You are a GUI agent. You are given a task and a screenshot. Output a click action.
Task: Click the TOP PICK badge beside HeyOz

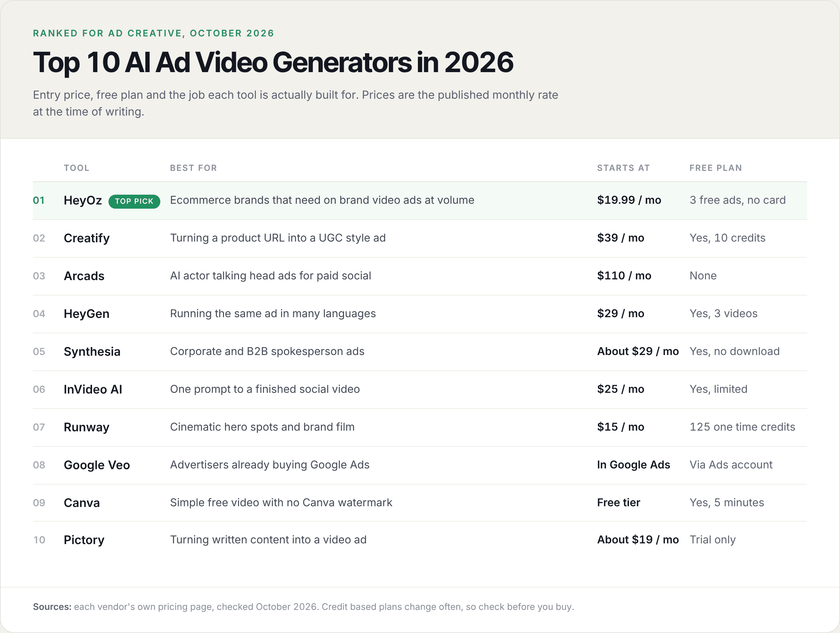click(x=134, y=201)
